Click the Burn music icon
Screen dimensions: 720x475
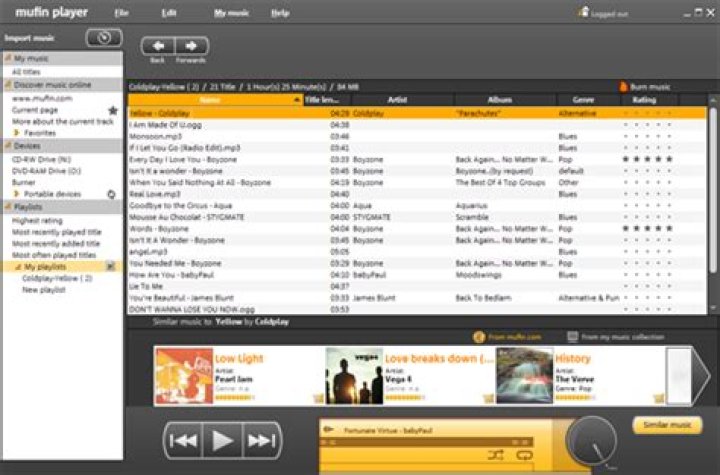(623, 87)
